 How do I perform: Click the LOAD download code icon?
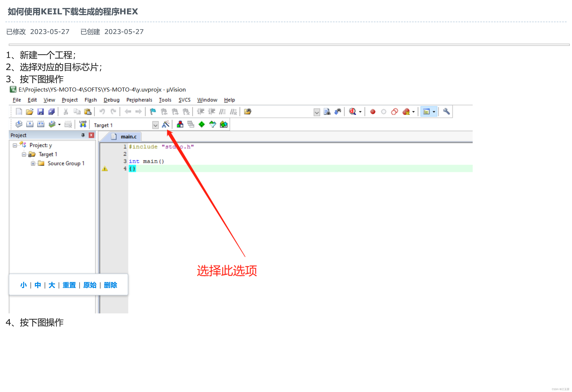83,124
